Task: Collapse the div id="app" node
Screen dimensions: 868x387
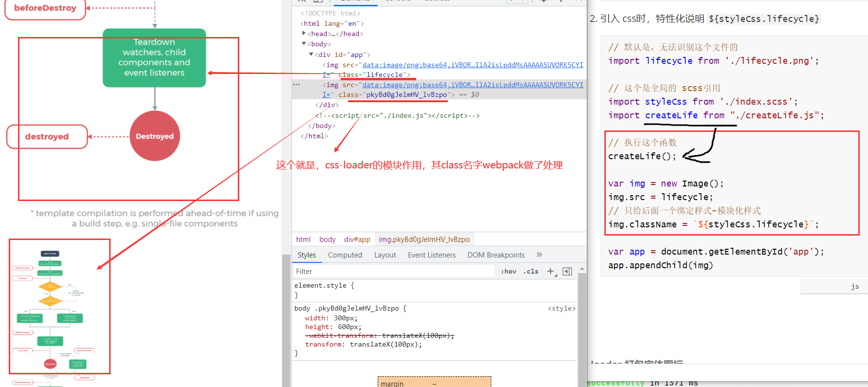Action: [311, 55]
